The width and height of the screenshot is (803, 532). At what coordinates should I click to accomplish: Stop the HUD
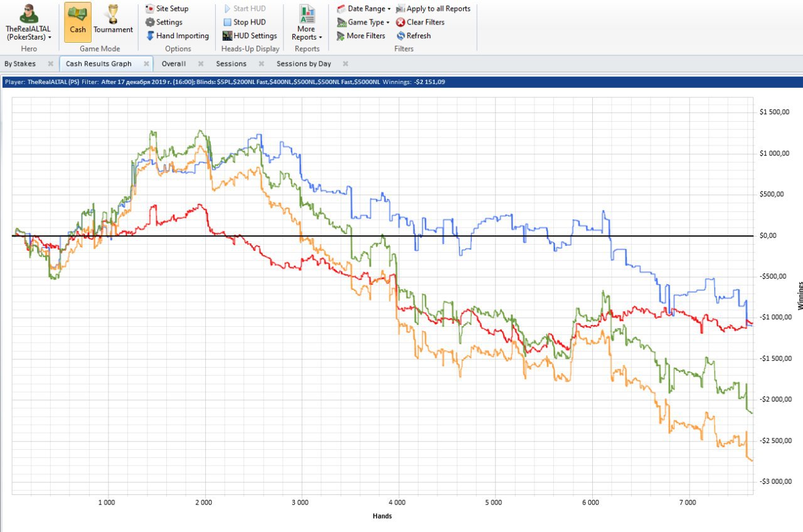[245, 22]
